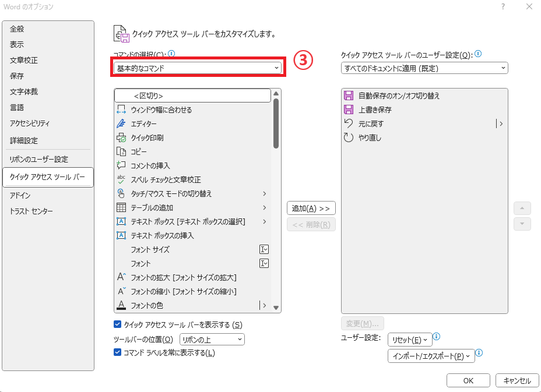
Task: Click the タッチ/マウス モードの切り替え hand icon
Action: click(x=121, y=193)
